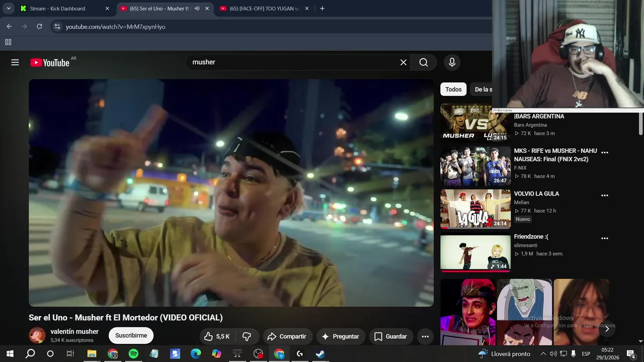Screen dimensions: 644x362
Task: Click the slimesanti channel name
Action: click(526, 245)
